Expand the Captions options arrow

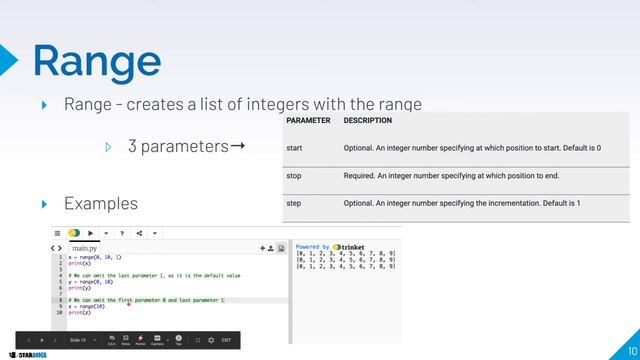pyautogui.click(x=167, y=340)
